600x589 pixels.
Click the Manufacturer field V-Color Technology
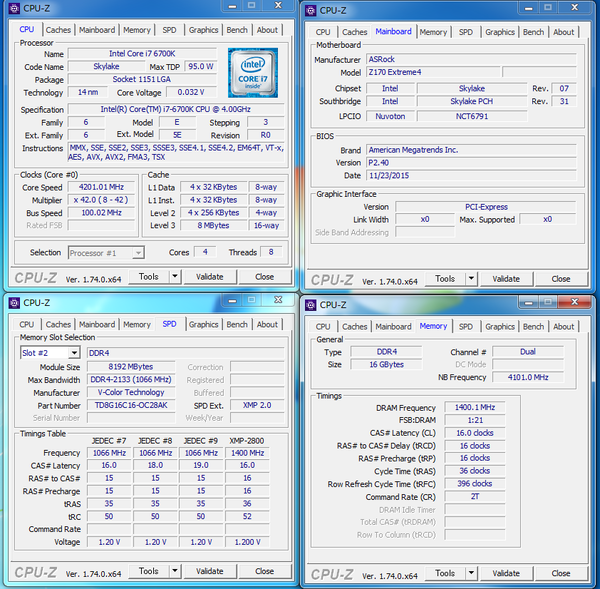(x=131, y=392)
